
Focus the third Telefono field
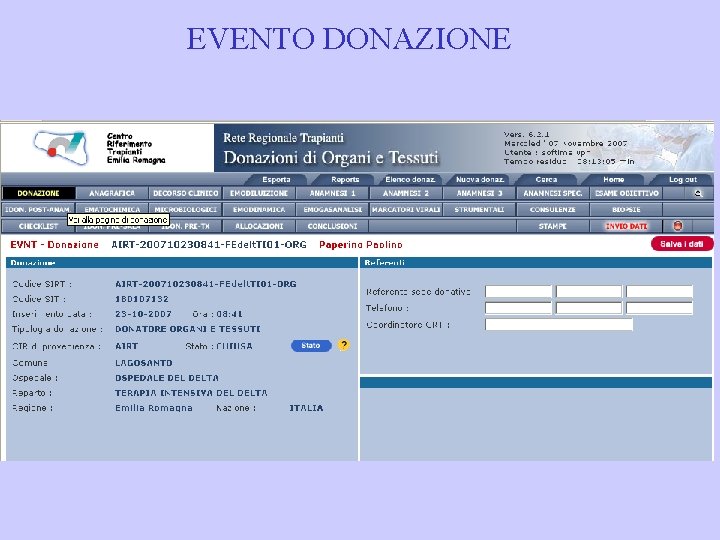coord(659,308)
